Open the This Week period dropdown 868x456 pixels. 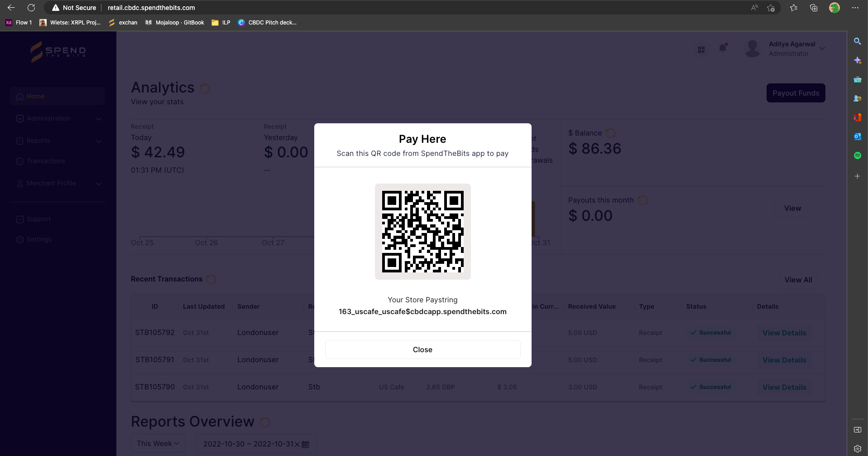pos(158,443)
